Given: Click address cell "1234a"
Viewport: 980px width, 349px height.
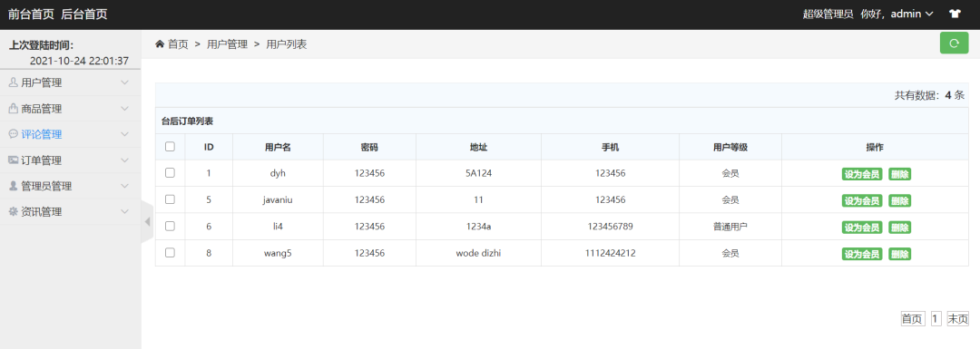Looking at the screenshot, I should point(479,227).
